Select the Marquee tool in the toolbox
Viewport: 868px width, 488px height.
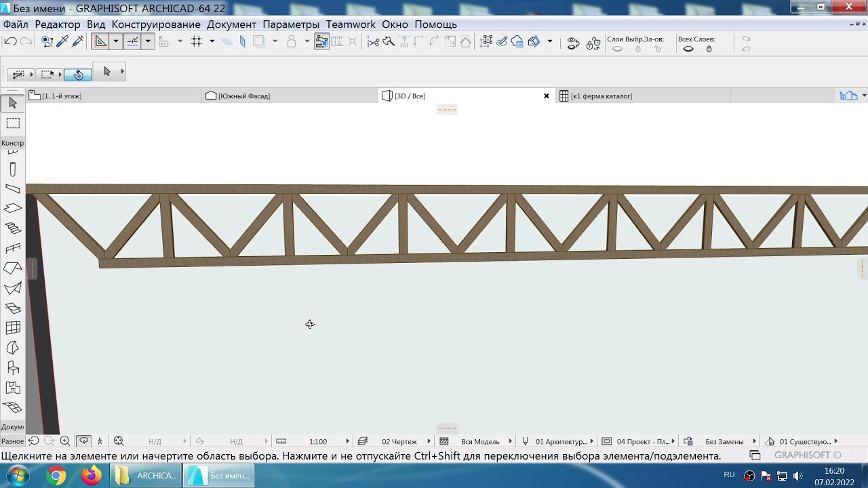[13, 123]
